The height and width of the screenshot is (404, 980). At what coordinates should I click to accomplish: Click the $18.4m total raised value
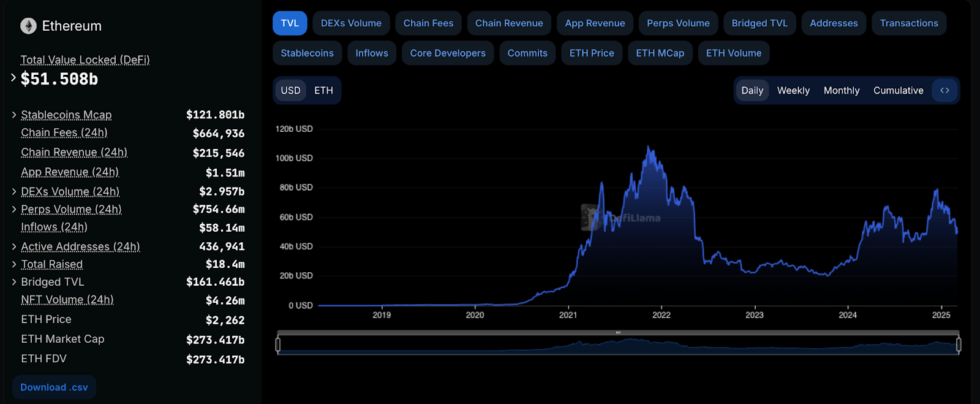(225, 264)
